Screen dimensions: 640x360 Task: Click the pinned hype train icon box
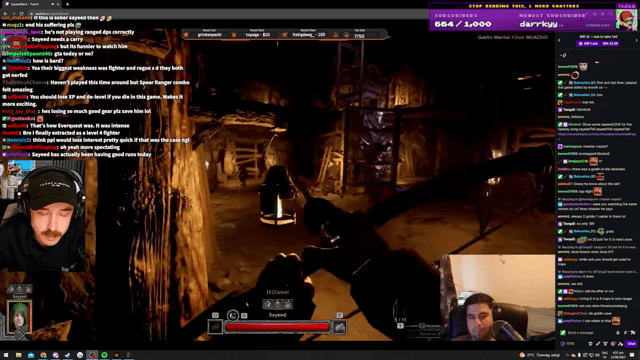[x=564, y=55]
